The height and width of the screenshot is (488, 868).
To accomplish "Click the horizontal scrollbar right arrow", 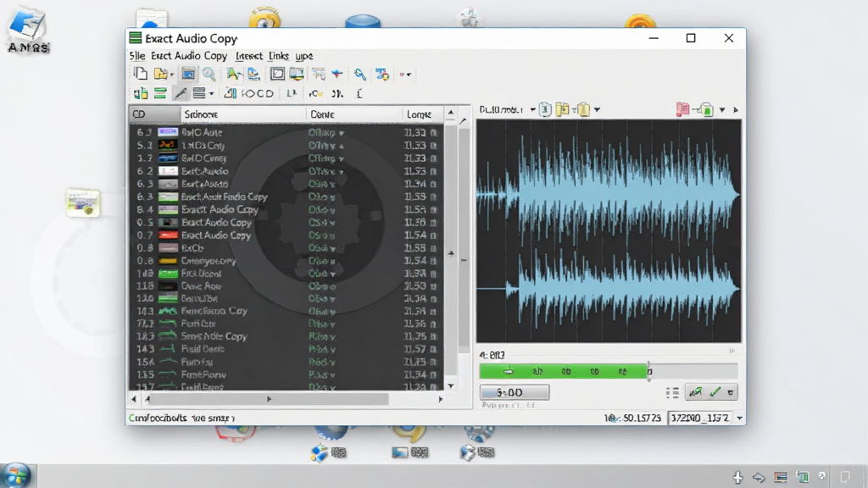I will coord(441,398).
